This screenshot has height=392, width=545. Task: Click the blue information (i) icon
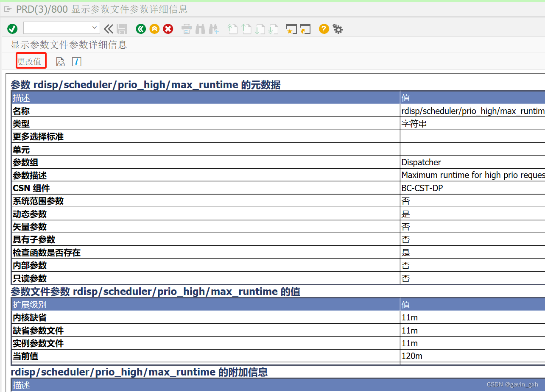pos(76,61)
